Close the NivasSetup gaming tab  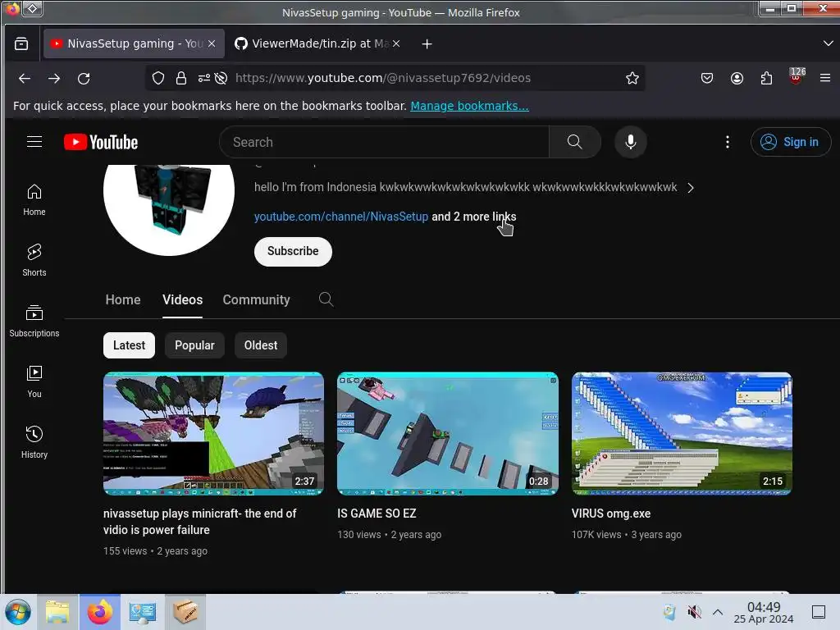212,44
